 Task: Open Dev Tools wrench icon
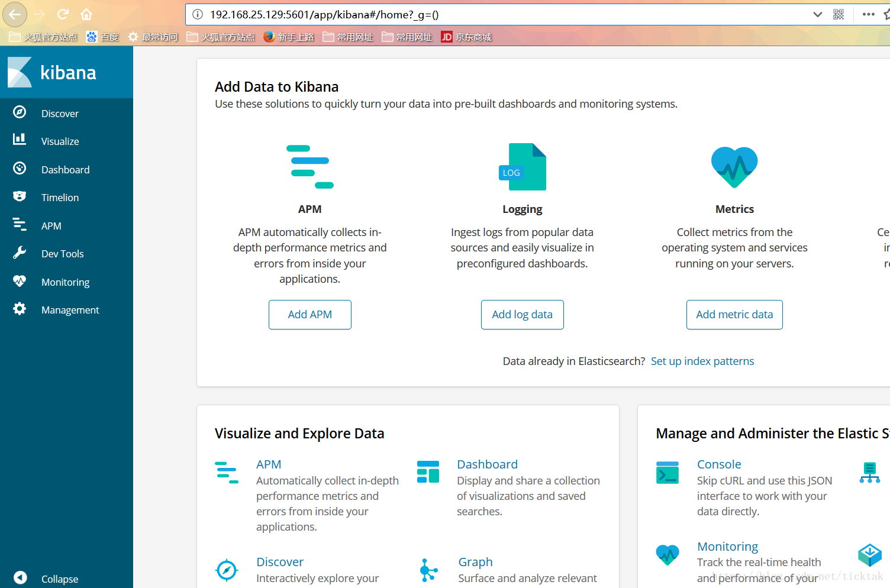click(20, 253)
